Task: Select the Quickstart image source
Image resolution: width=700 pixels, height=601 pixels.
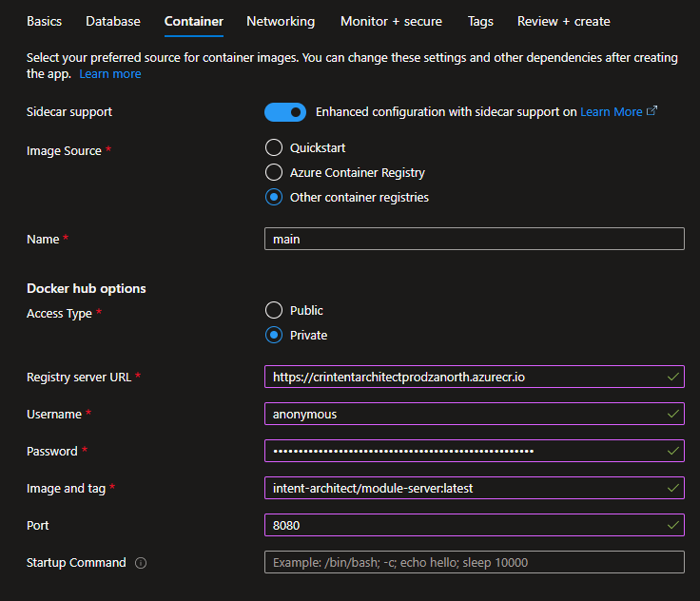Action: [274, 147]
